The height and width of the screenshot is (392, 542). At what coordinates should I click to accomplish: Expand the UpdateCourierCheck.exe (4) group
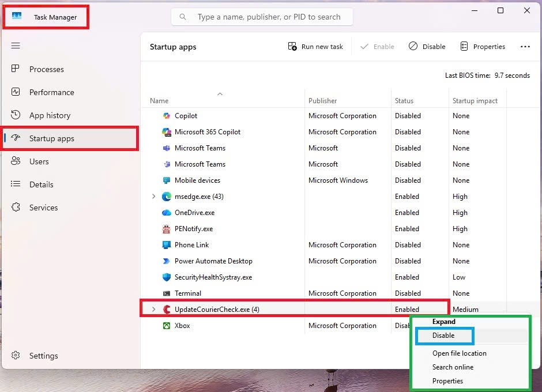tap(153, 310)
